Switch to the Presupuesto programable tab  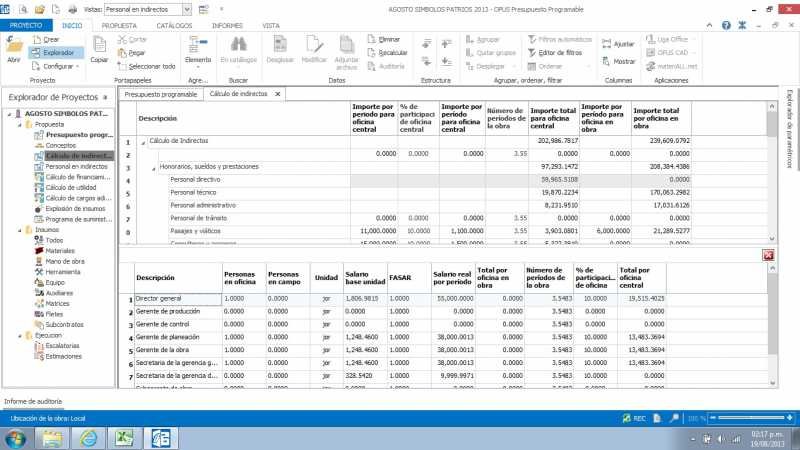pyautogui.click(x=160, y=94)
